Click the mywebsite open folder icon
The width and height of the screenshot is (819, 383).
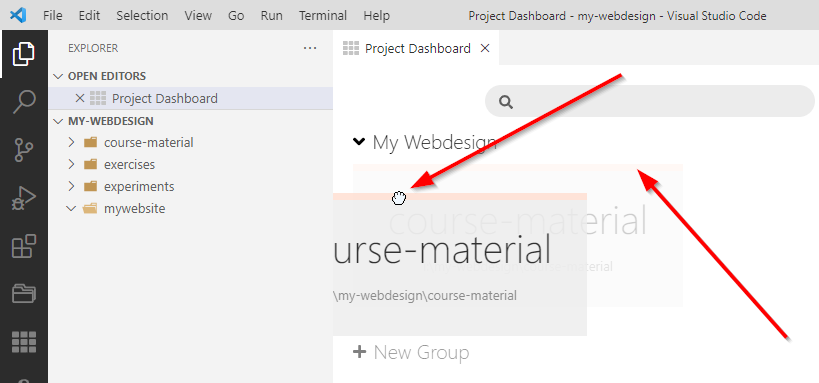[90, 208]
